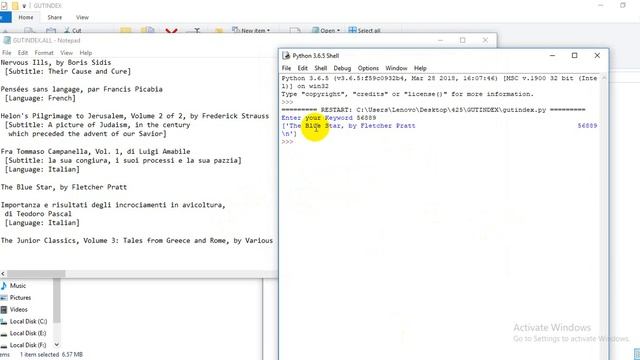Open Notepad's View menu

point(66,53)
